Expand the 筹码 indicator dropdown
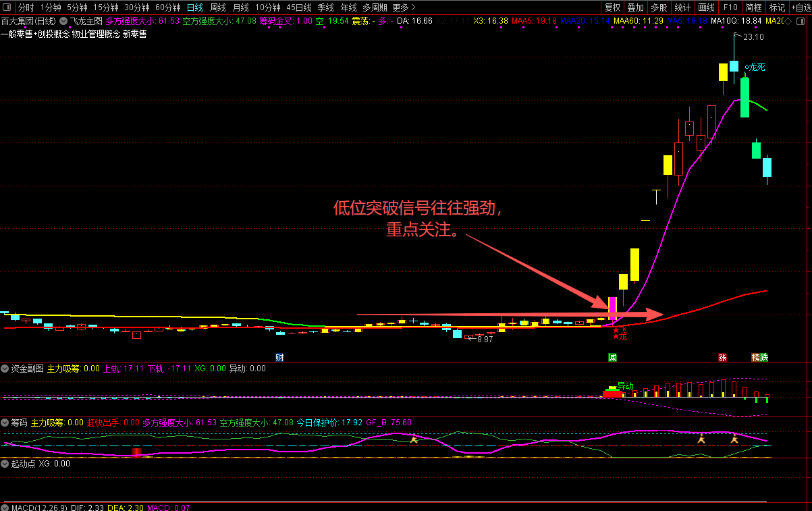The width and height of the screenshot is (812, 511). pos(5,423)
